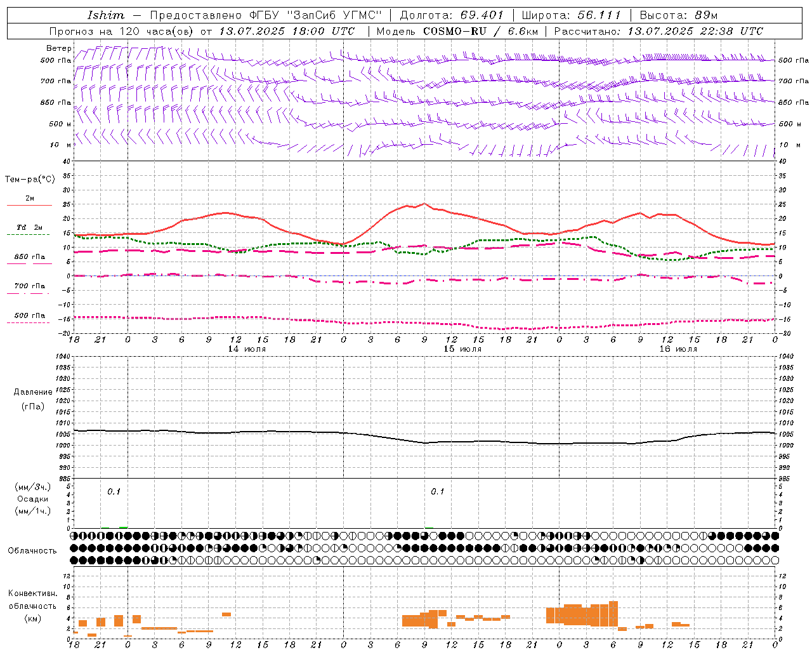Screen dimensions: 812x650
Task: Select the "Осадки" precipitation label
Action: [x=33, y=499]
